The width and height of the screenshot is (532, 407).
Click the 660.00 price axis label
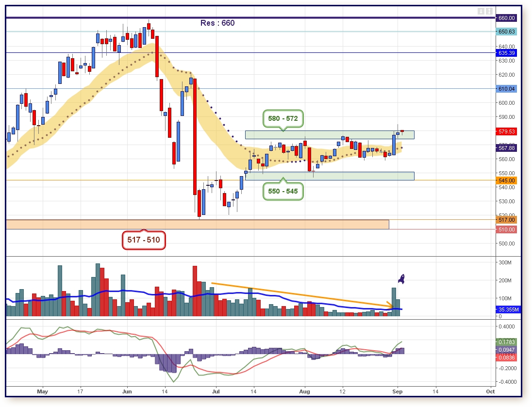click(506, 18)
